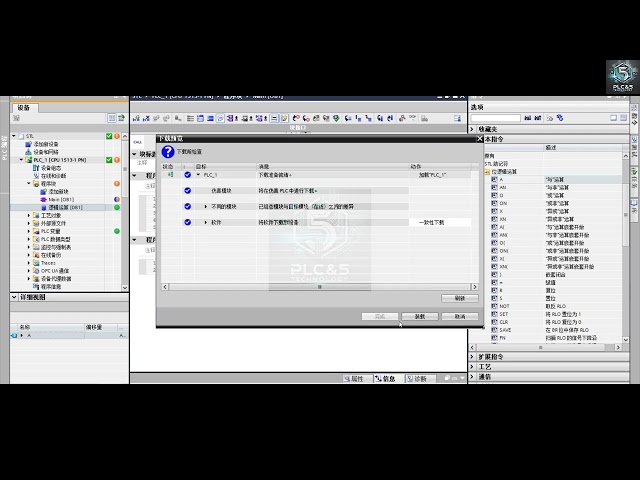Expand the 在线备份 folder
The width and height of the screenshot is (640, 480).
[29, 255]
